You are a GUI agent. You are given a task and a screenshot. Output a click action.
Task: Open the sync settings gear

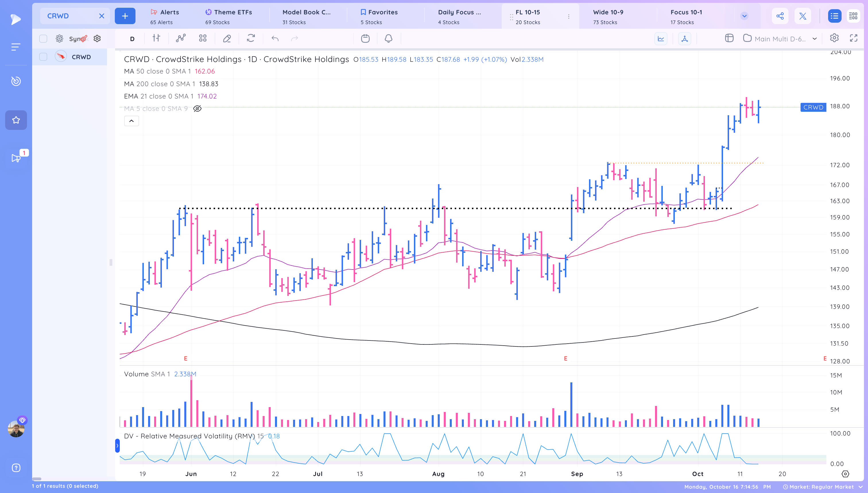tap(97, 38)
